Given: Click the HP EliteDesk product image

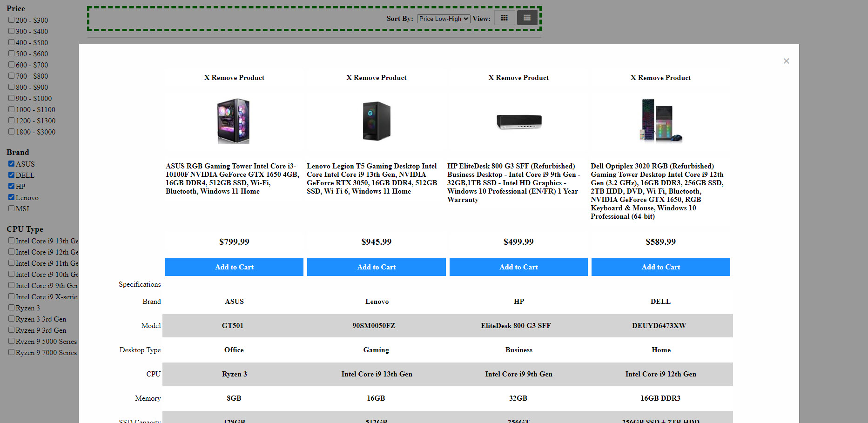Looking at the screenshot, I should click(518, 121).
